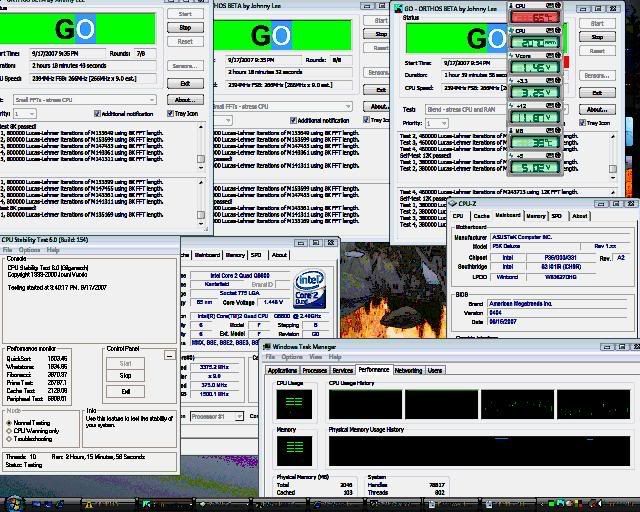The height and width of the screenshot is (512, 640).
Task: Click the Start Time field in the leftmost ORTHOS window
Action: point(68,53)
